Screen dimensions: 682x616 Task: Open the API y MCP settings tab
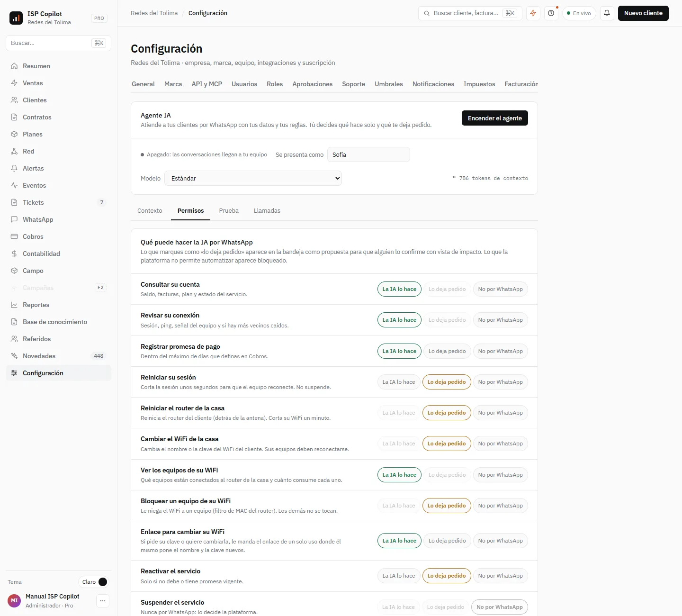[x=207, y=84]
